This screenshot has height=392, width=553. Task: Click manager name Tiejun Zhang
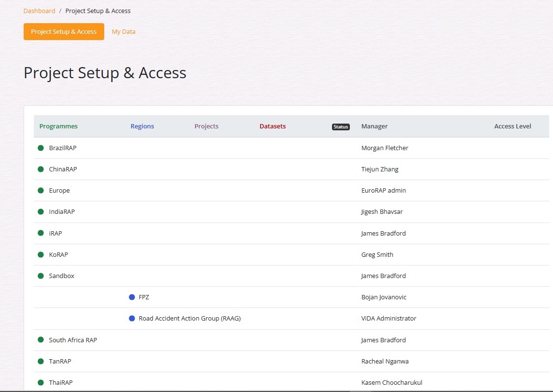[x=380, y=169]
